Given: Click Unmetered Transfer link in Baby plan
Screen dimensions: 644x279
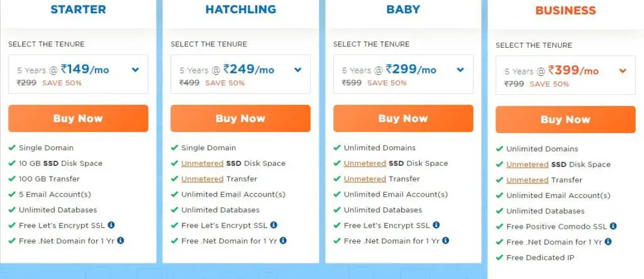Looking at the screenshot, I should click(365, 179).
